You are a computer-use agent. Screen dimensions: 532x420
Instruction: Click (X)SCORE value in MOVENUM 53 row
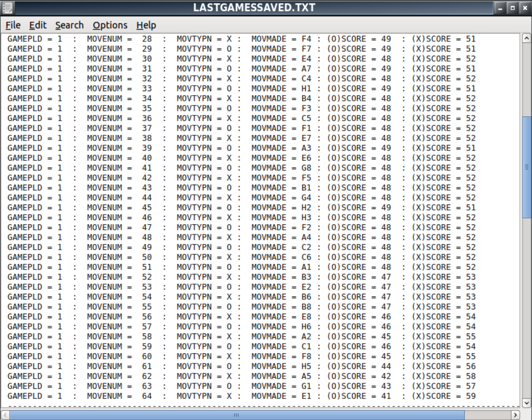[x=471, y=287]
